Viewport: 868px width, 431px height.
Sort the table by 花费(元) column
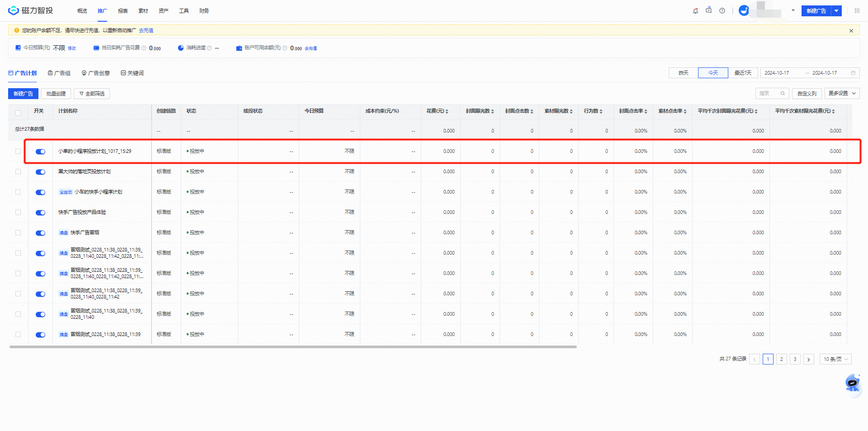point(447,111)
